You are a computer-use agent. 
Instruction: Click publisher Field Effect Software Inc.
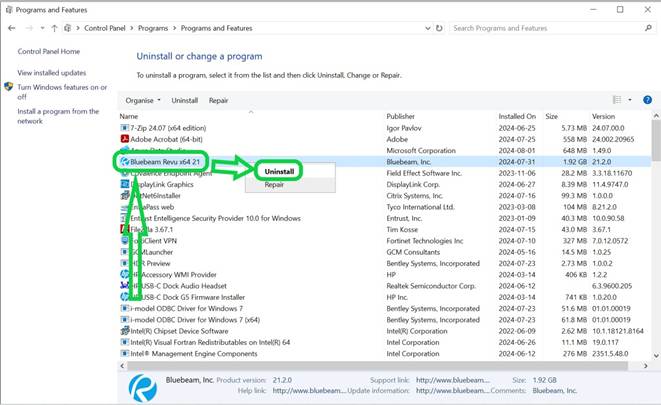click(x=424, y=173)
